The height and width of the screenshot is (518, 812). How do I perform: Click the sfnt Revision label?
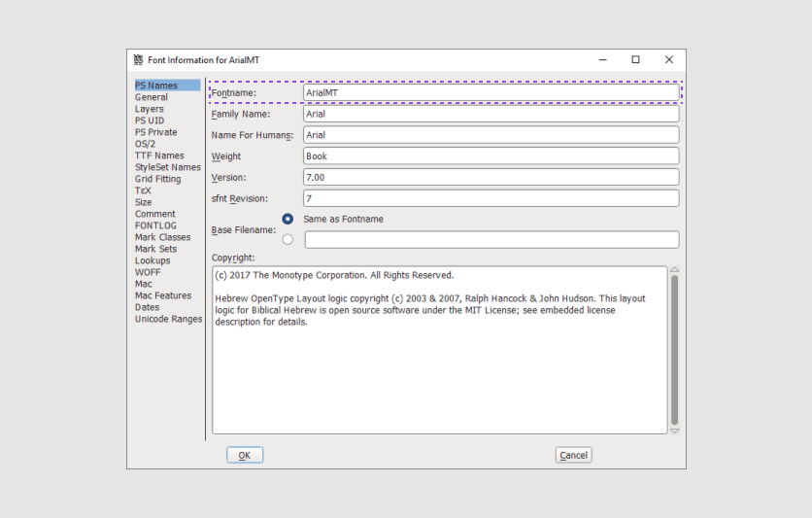point(240,199)
